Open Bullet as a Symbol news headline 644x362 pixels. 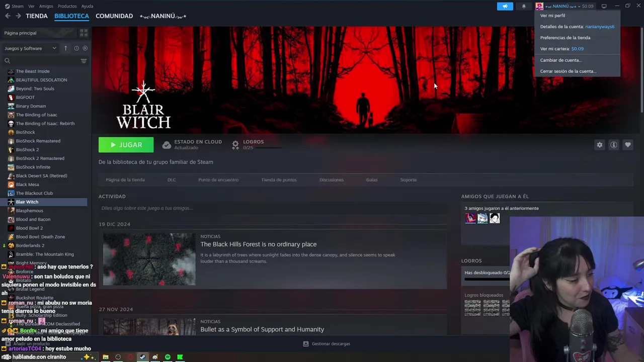262,329
